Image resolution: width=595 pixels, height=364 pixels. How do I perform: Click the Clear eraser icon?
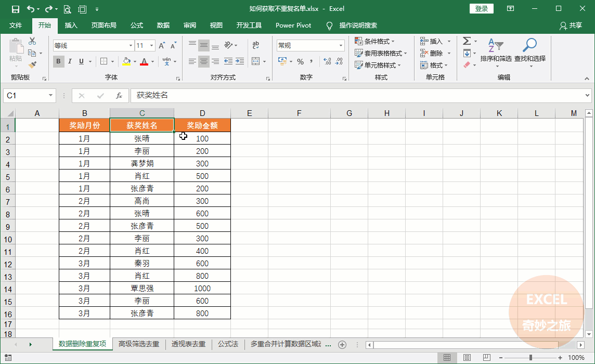coord(467,65)
